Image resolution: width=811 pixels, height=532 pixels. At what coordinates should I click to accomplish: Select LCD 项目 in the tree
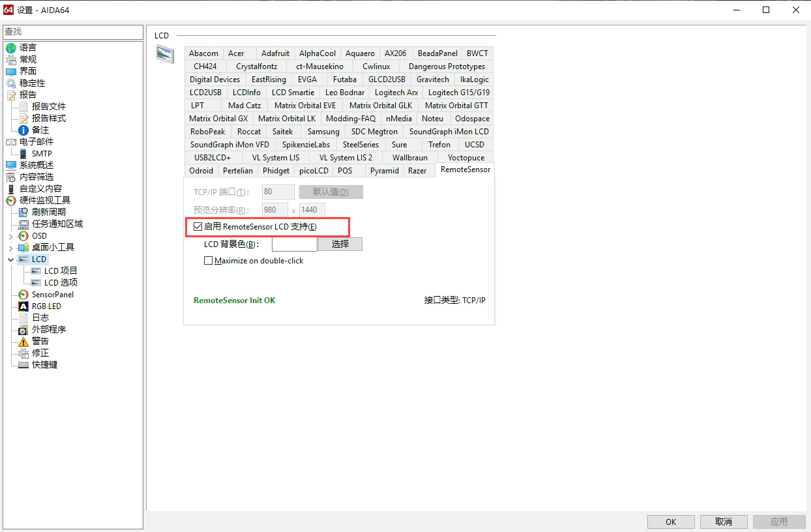tap(61, 271)
